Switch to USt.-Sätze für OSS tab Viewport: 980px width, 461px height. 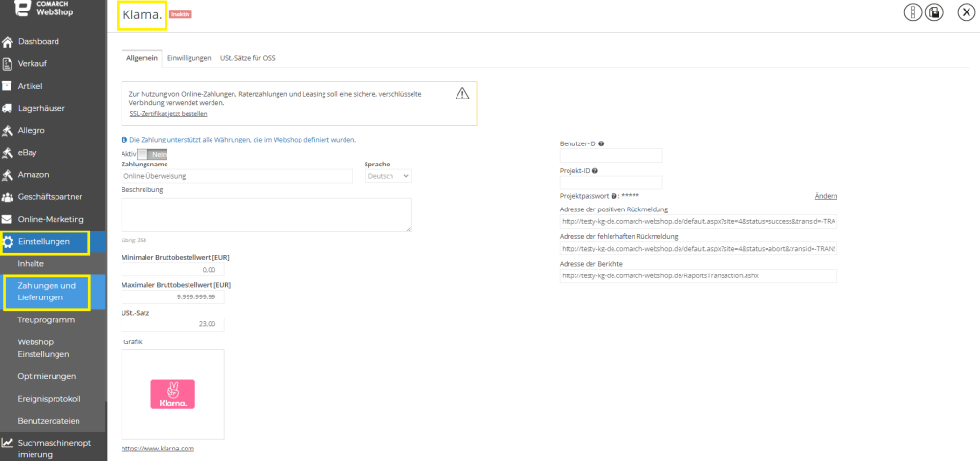pyautogui.click(x=248, y=58)
